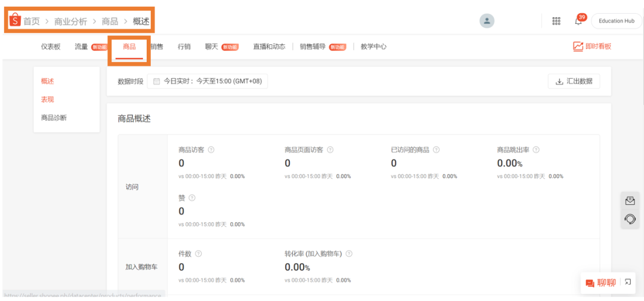Switch to the 销售 tab
This screenshot has height=301, width=644.
157,47
